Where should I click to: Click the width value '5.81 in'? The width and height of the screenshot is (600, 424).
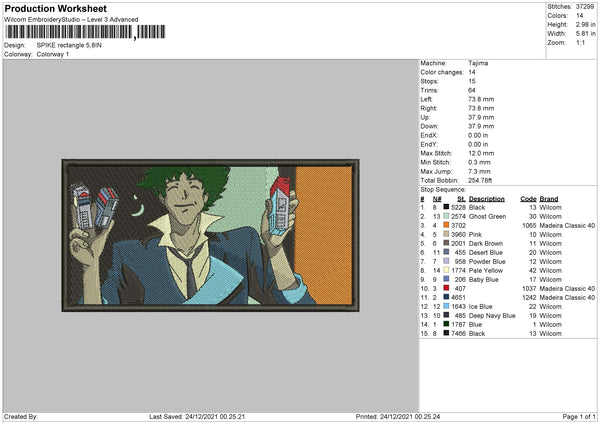click(x=585, y=34)
